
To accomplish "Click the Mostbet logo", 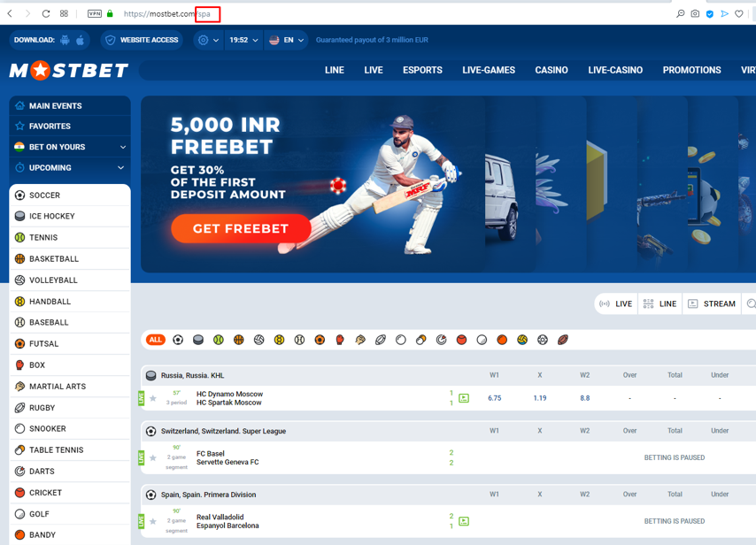I will point(68,71).
